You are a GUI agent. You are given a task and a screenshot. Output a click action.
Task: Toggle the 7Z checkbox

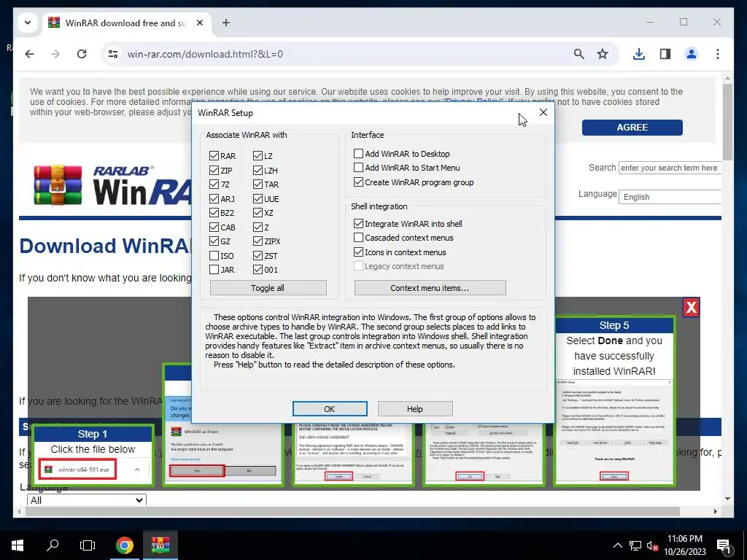(214, 184)
